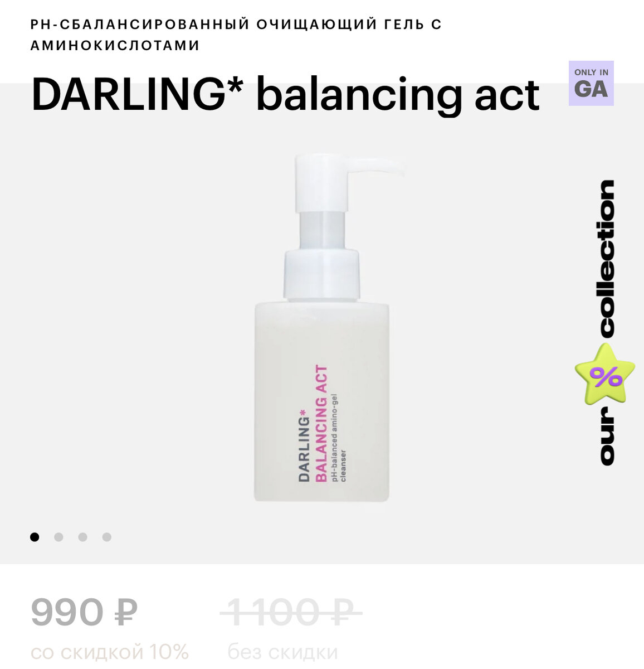Tap the pink BALANCING ACT bottle text
Image resolution: width=644 pixels, height=669 pixels.
(x=321, y=423)
